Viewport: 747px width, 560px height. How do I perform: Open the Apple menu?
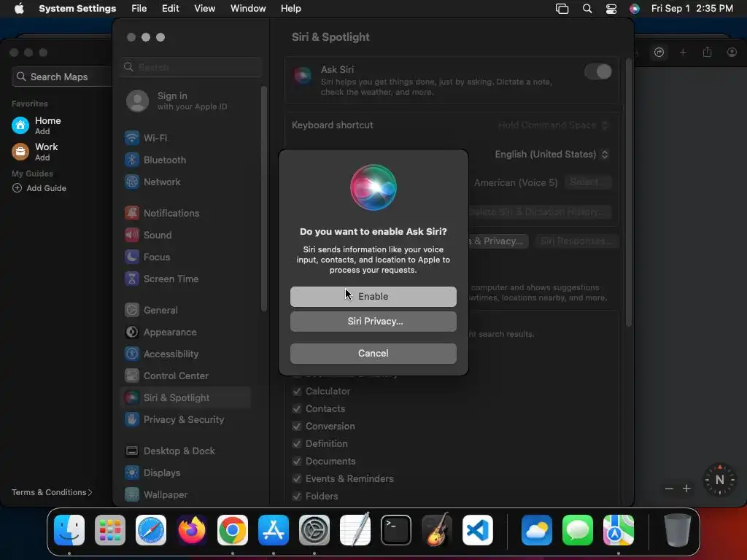click(19, 9)
